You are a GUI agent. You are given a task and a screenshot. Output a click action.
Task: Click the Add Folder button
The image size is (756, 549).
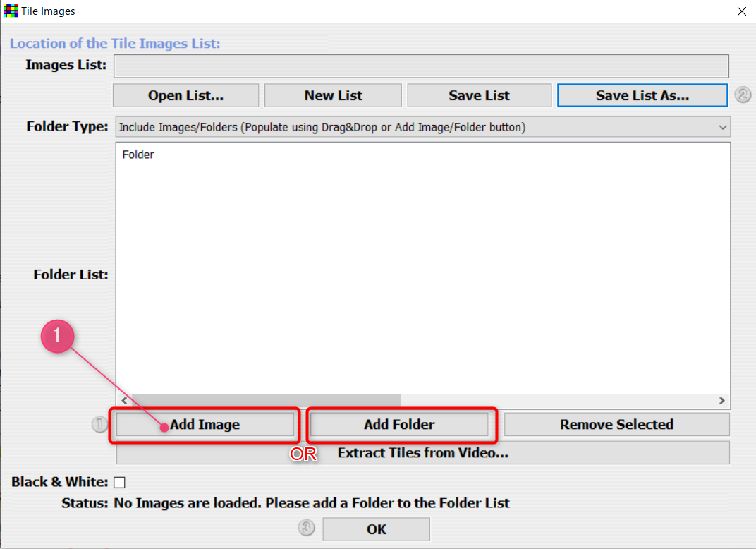[399, 425]
